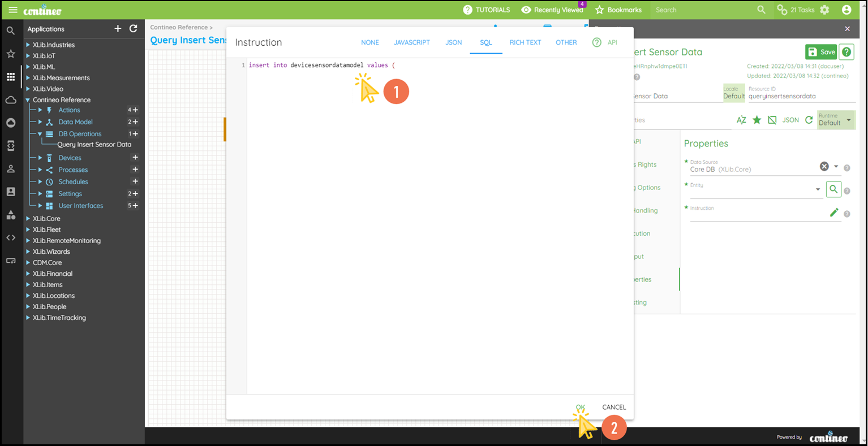Select the RICH TEXT tab
The image size is (868, 446).
pos(525,42)
